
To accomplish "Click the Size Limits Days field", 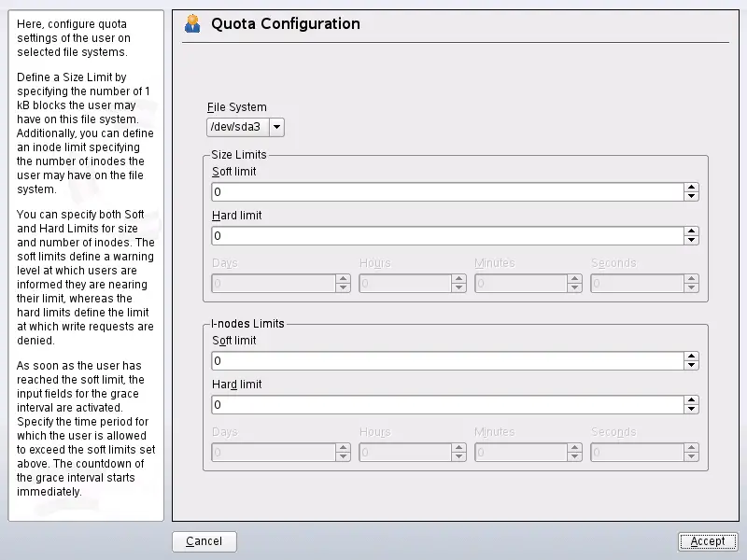I will [273, 283].
